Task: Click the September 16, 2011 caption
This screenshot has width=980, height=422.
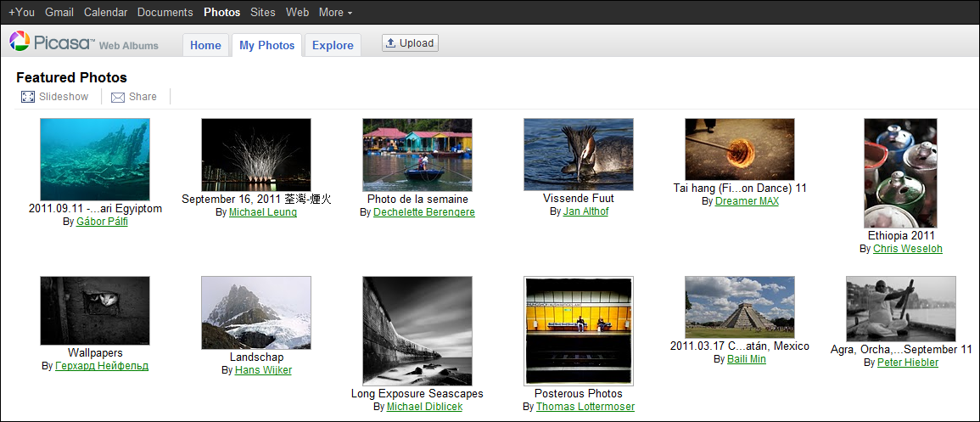Action: coord(256,200)
